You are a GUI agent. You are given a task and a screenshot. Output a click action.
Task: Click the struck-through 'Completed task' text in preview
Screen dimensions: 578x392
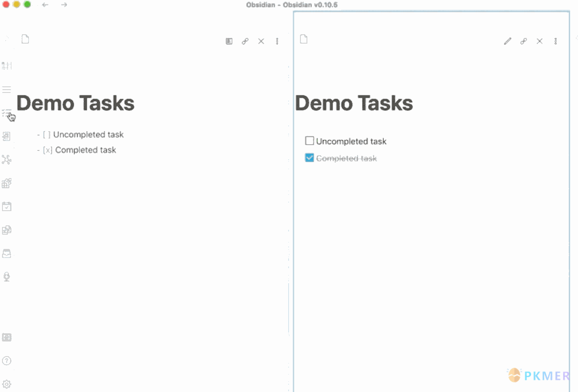(x=346, y=158)
